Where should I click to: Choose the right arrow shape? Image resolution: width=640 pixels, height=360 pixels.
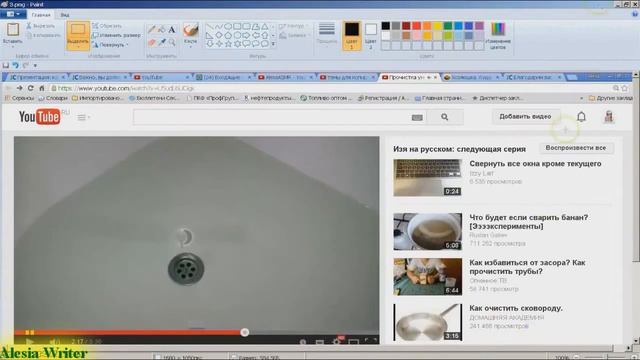click(x=247, y=35)
